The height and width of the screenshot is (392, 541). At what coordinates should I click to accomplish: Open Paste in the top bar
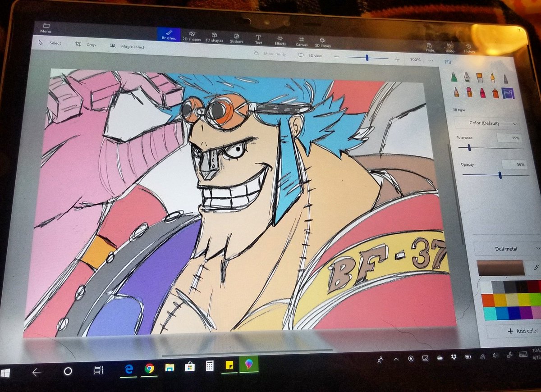tap(429, 47)
